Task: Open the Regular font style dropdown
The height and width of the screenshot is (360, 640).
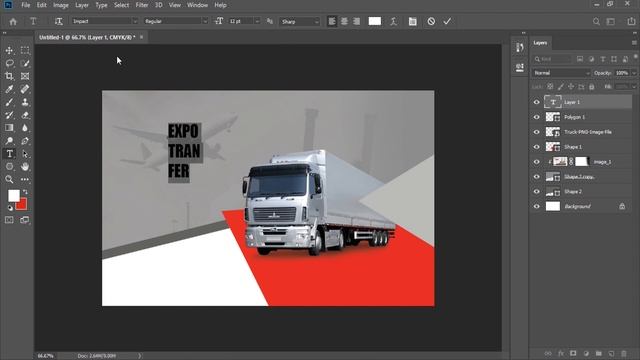Action: (205, 21)
